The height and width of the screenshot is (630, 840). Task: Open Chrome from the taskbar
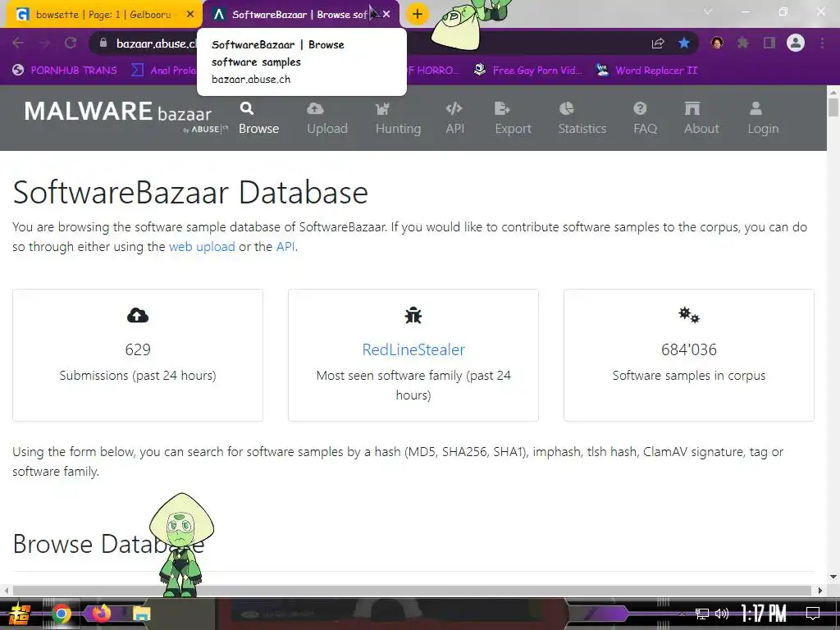pos(62,614)
